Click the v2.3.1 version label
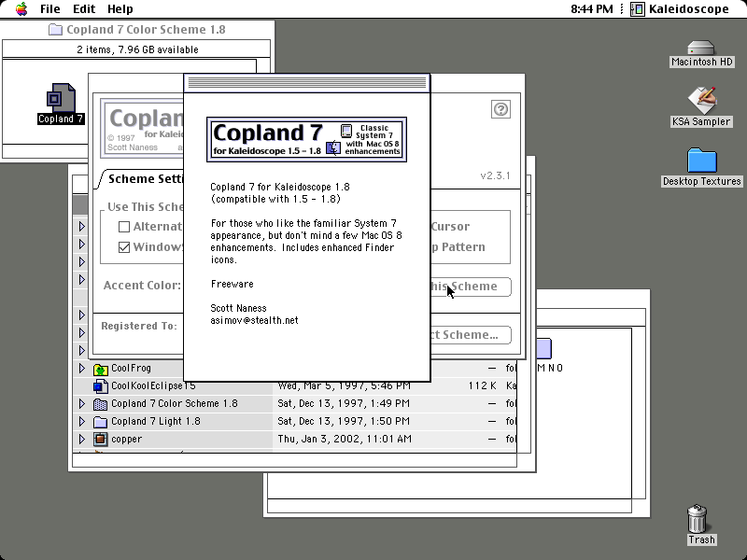The image size is (747, 560). (496, 175)
